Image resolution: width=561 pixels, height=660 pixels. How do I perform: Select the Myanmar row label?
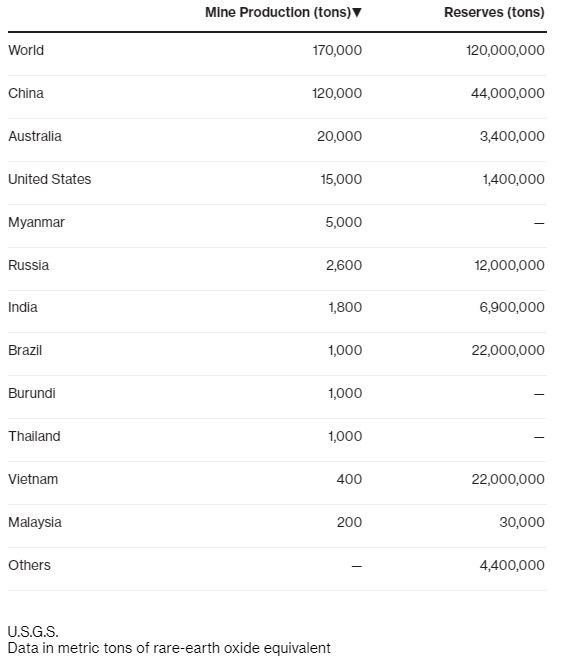pyautogui.click(x=37, y=222)
